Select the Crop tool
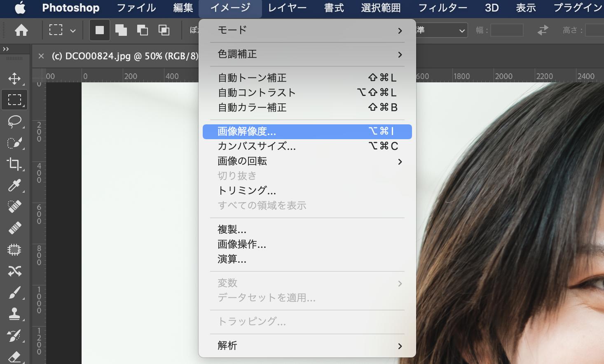Screen dimensions: 604x364 pos(14,164)
